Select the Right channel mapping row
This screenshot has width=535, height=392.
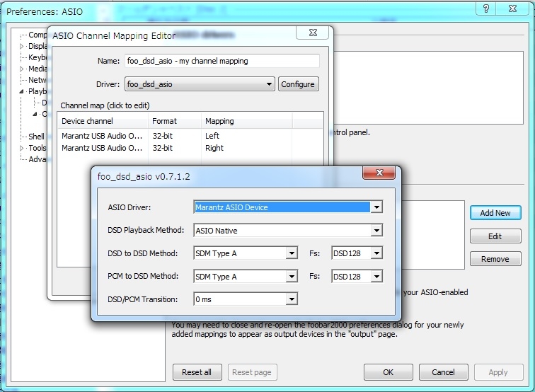pos(190,148)
